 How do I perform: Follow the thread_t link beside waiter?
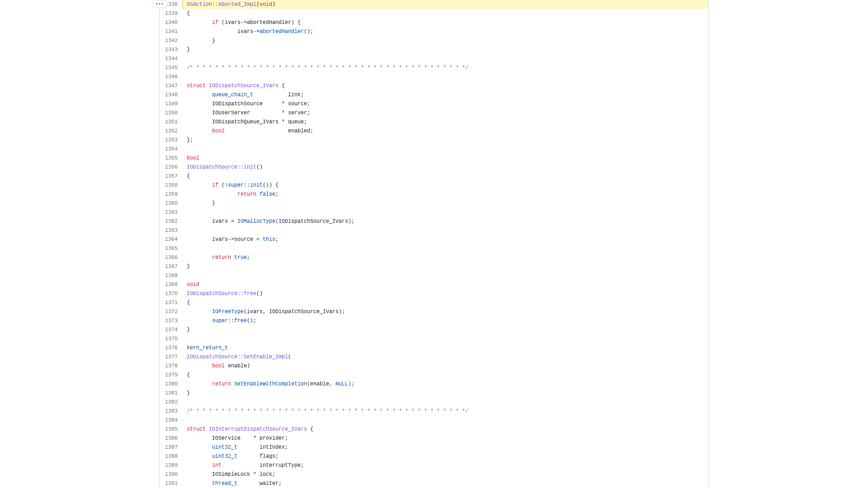pos(224,483)
